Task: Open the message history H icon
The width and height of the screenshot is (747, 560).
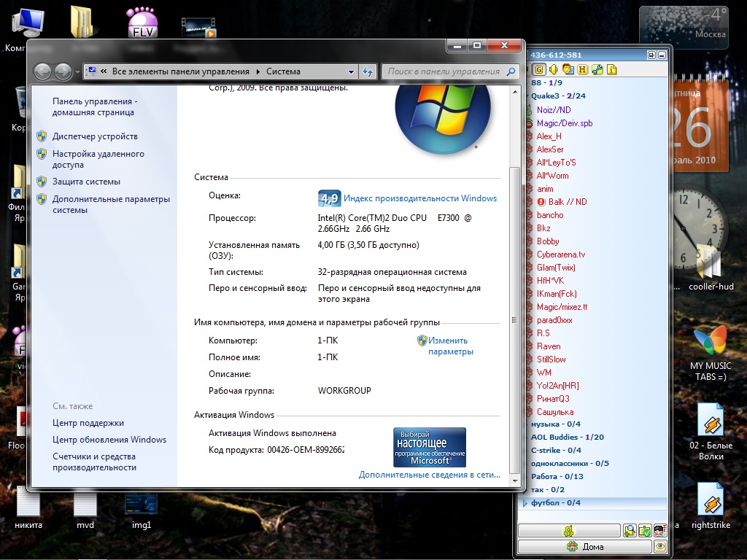Action: (x=582, y=70)
